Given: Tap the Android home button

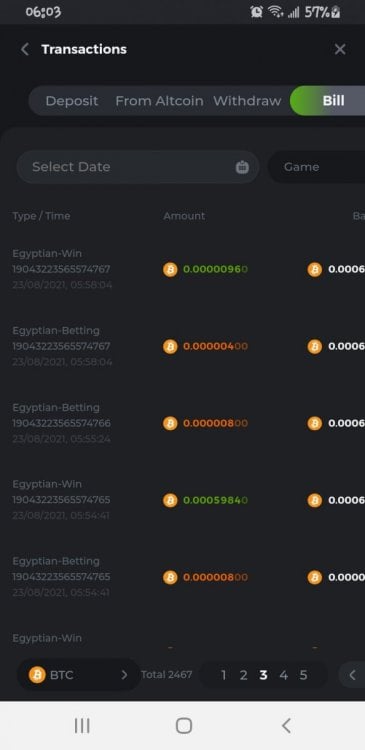Looking at the screenshot, I should click(x=184, y=726).
